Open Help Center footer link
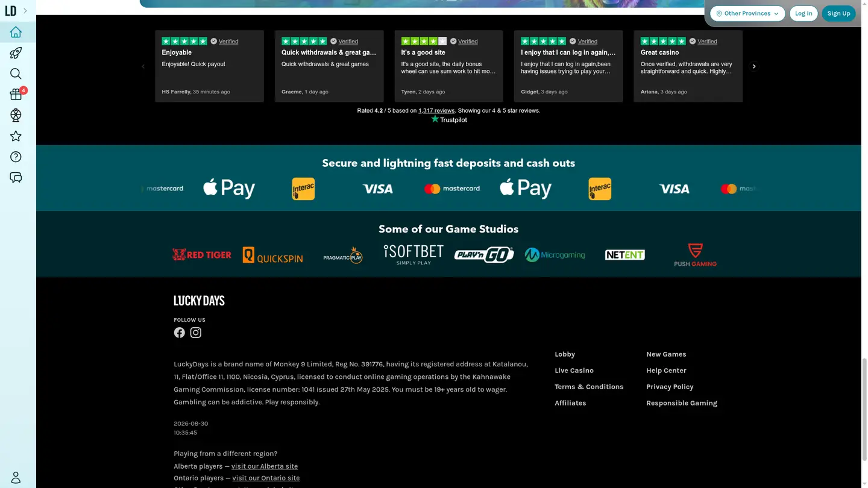The height and width of the screenshot is (488, 868). (666, 371)
